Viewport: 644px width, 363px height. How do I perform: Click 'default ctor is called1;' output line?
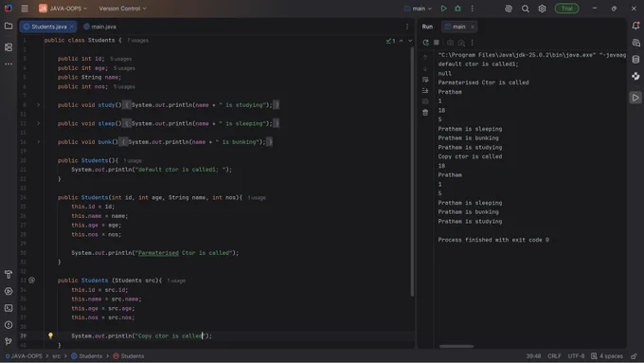tap(478, 64)
